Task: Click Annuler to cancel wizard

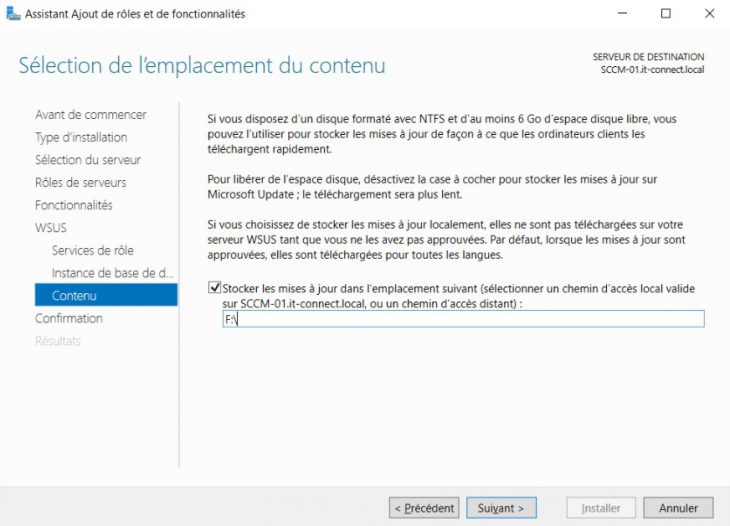Action: (x=678, y=508)
